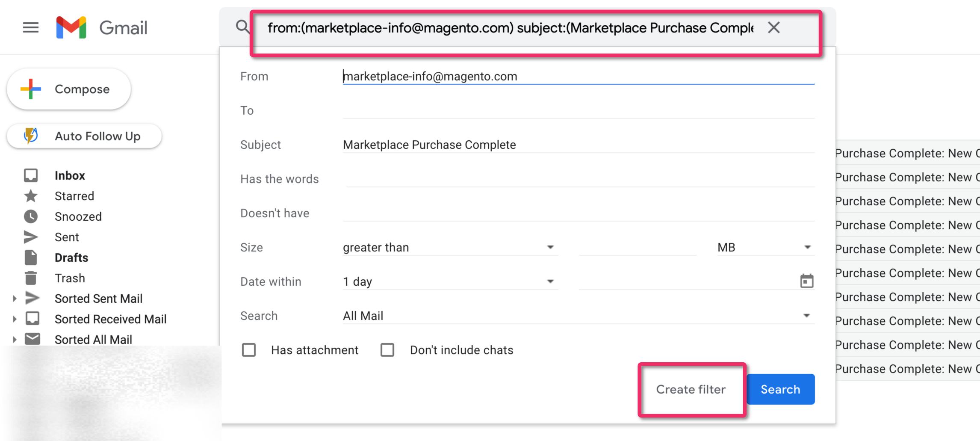This screenshot has height=441, width=980.
Task: Open the main menu hamburger icon
Action: [31, 28]
